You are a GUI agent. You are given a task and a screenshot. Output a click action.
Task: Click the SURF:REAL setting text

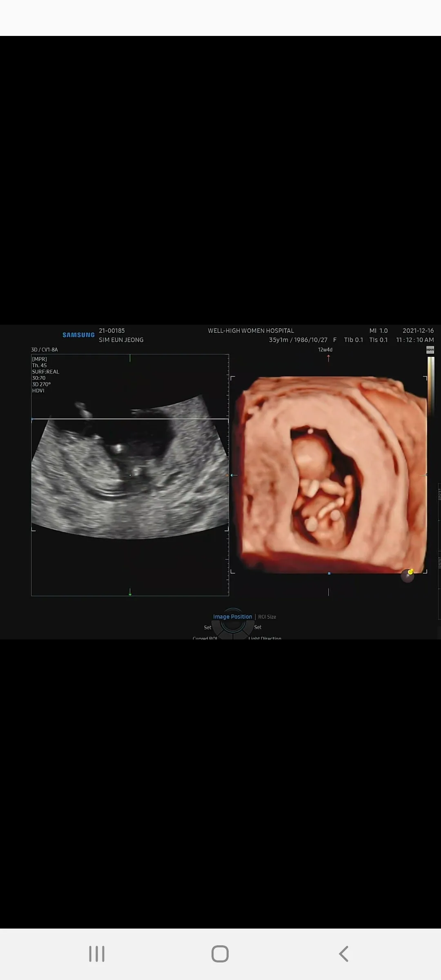click(x=46, y=372)
